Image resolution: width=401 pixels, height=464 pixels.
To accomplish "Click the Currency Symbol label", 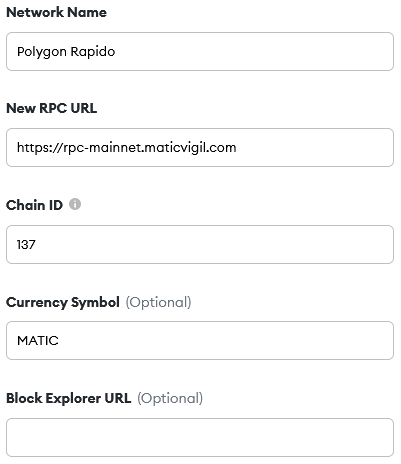I will (63, 302).
